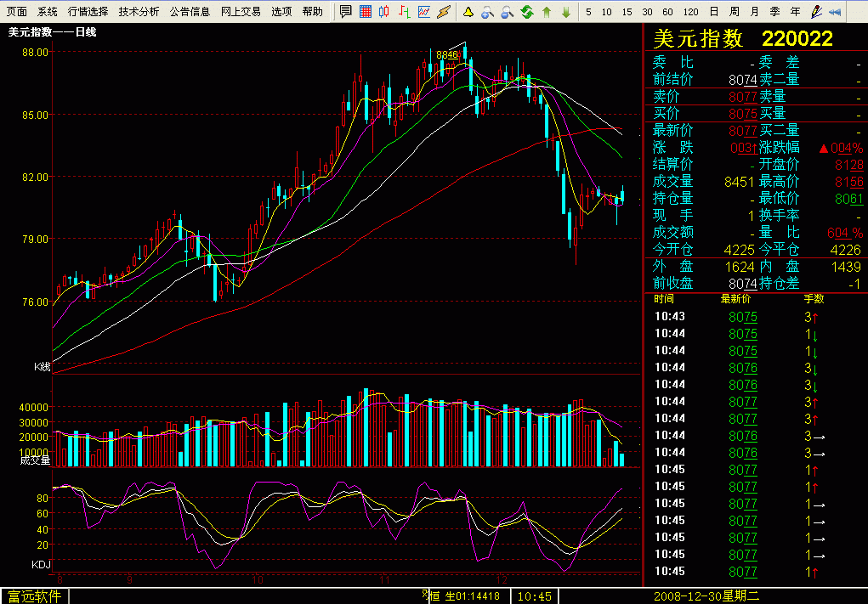Click the month 12 time axis label
The image size is (868, 604).
[502, 580]
